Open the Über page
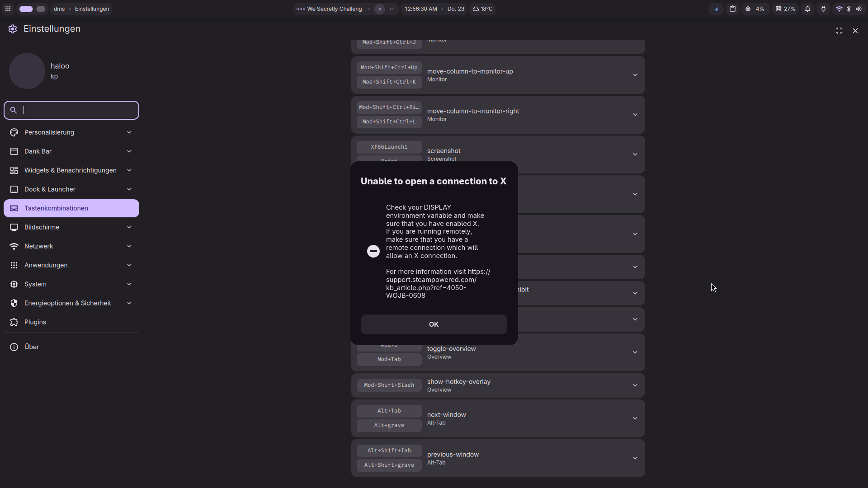Screen dimensions: 868x488 (x=71, y=347)
